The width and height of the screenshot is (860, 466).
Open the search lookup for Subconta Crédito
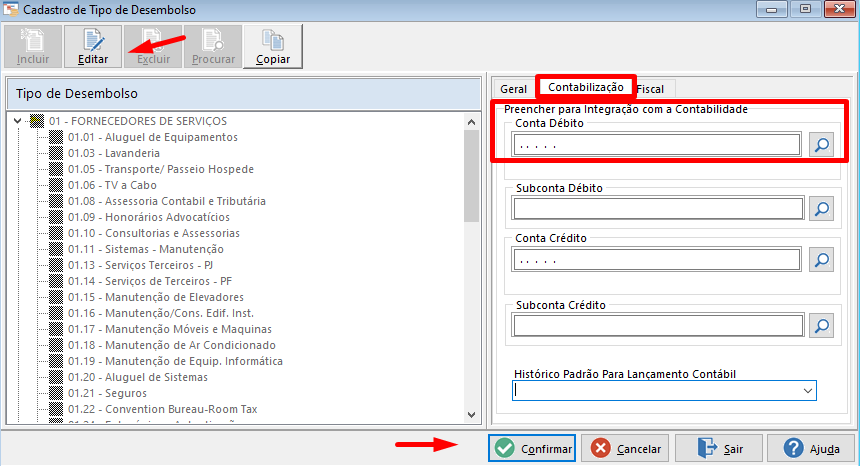pyautogui.click(x=821, y=326)
